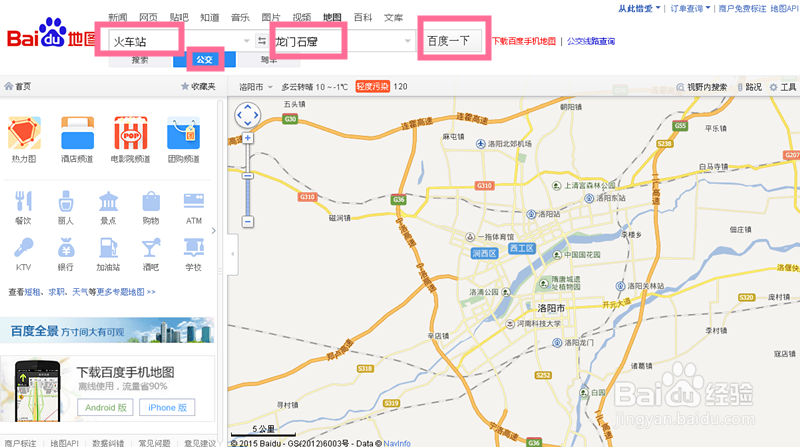Open 更多专题地图 link
800x447 pixels.
point(126,292)
